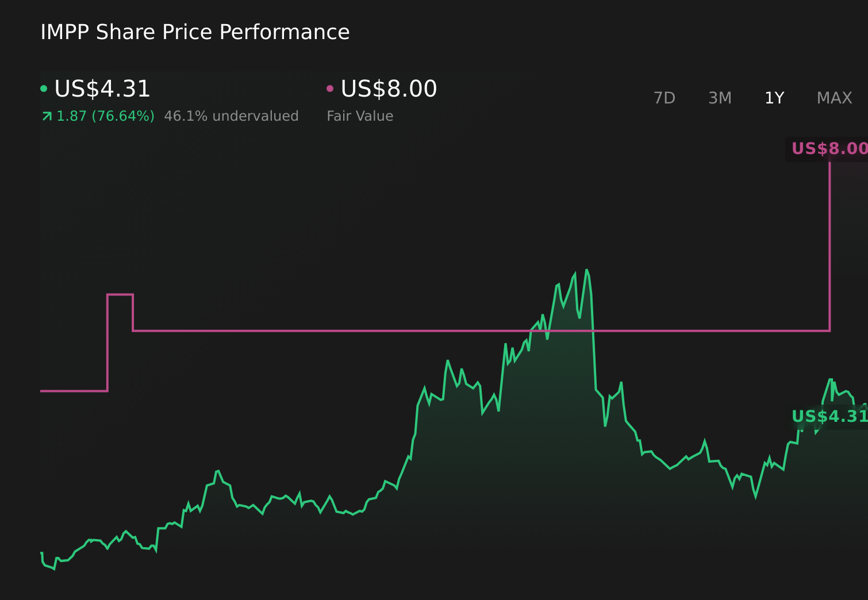The height and width of the screenshot is (600, 868).
Task: Open the Fair Value US$8.00 details
Action: [388, 89]
